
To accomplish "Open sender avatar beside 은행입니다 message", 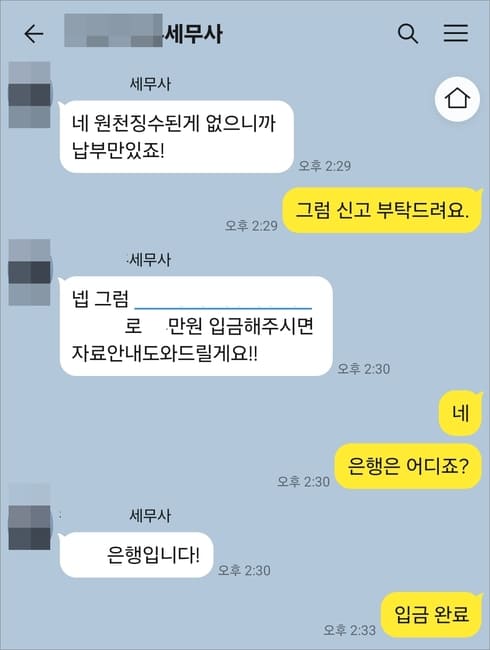I will pyautogui.click(x=29, y=517).
